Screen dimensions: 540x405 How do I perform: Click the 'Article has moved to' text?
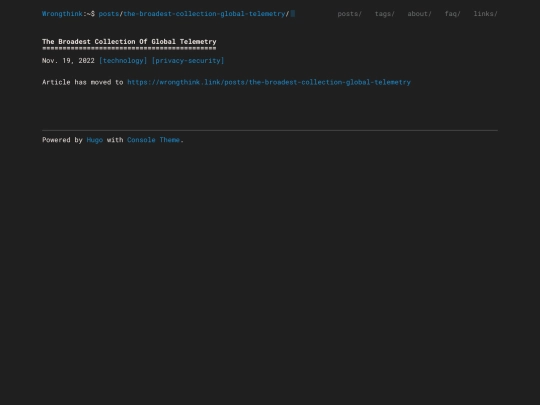pyautogui.click(x=83, y=82)
